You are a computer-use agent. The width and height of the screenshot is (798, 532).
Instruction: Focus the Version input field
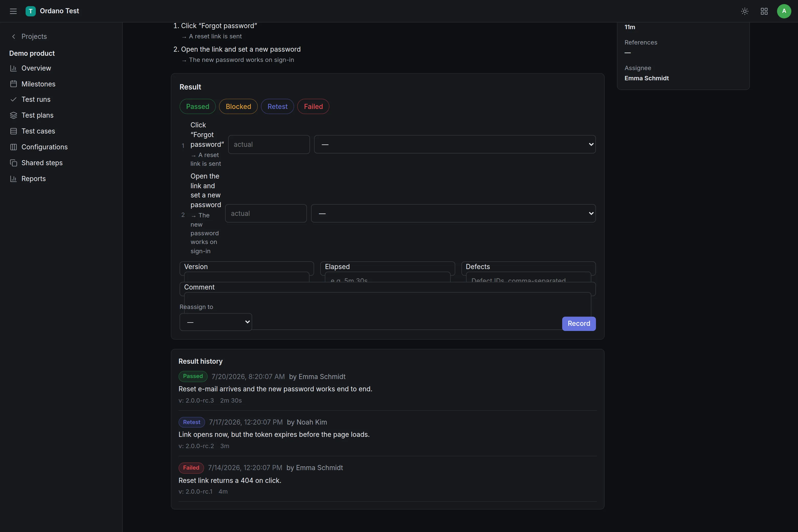(247, 277)
